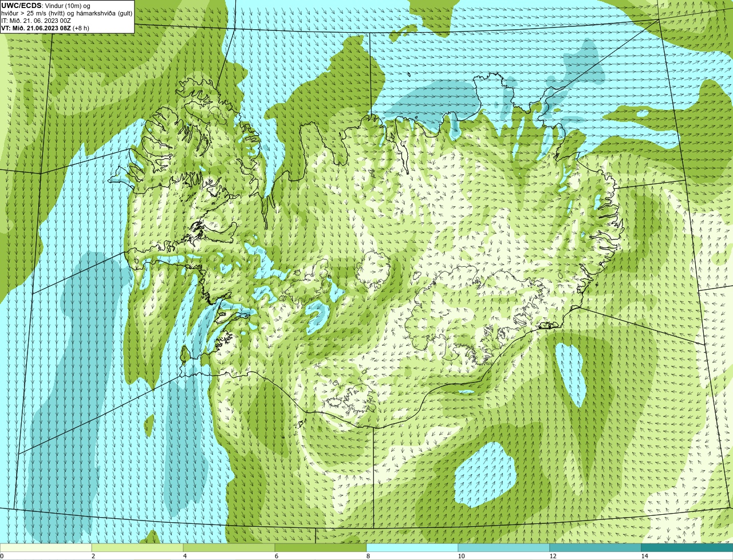This screenshot has height=560, width=733.
Task: Click the '2' tick label on the color scale
Action: (93, 556)
